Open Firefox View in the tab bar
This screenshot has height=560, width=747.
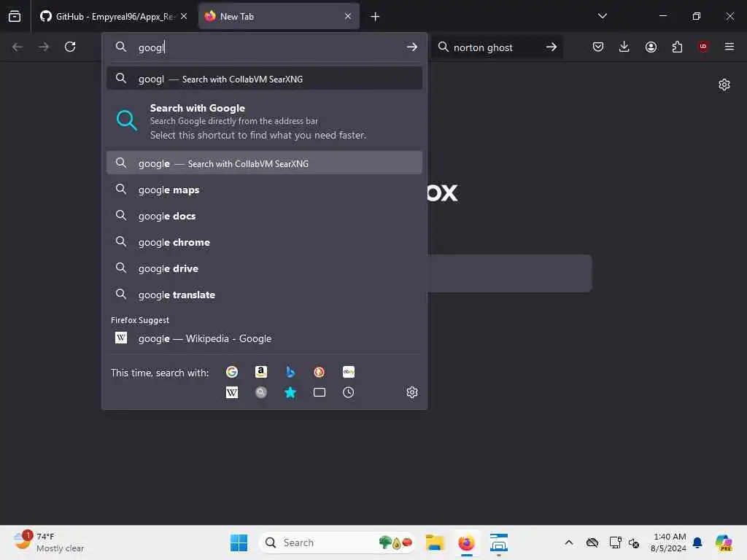[x=15, y=16]
